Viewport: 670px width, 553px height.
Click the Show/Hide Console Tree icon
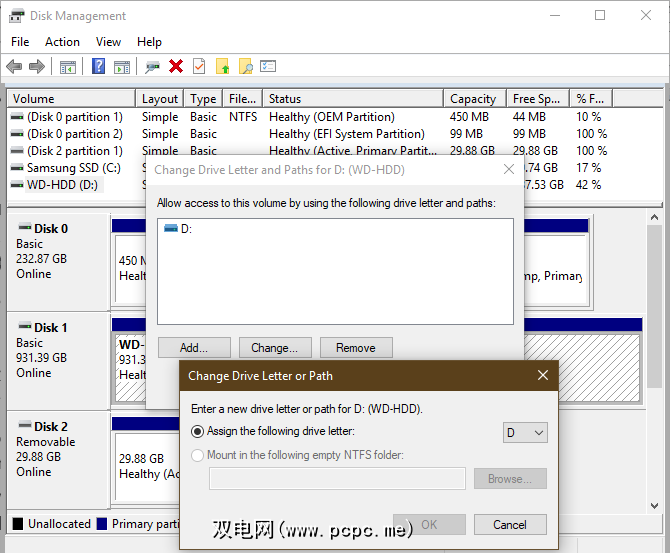point(68,67)
